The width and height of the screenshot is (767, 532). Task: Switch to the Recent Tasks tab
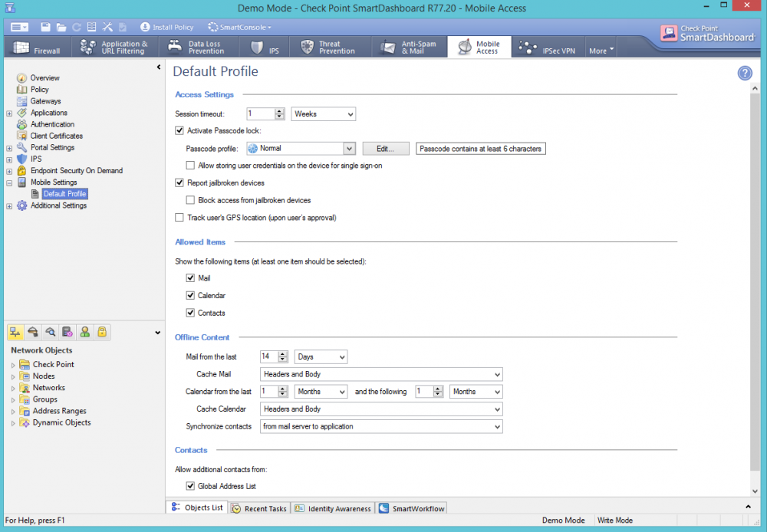click(259, 508)
